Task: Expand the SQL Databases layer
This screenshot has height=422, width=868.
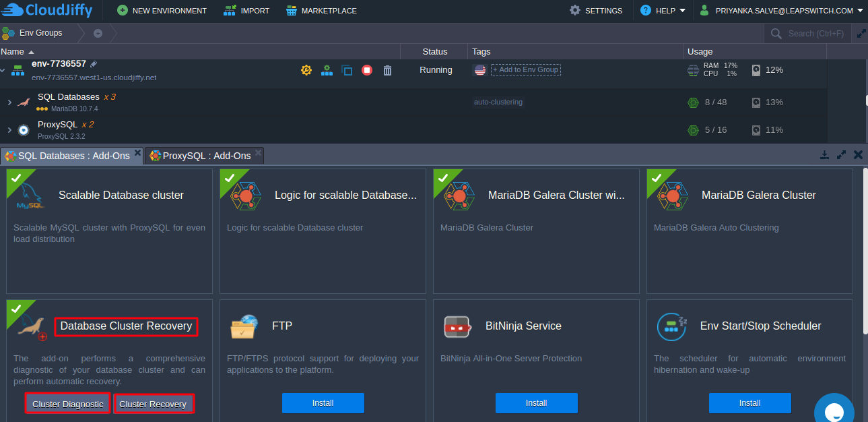Action: point(9,102)
